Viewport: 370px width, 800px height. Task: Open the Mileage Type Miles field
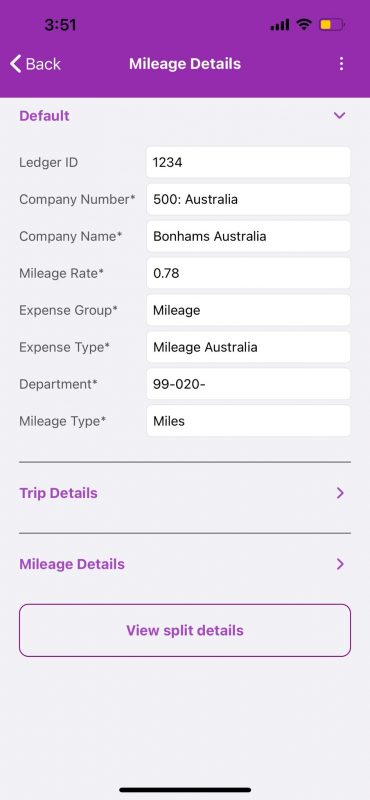[x=248, y=421]
